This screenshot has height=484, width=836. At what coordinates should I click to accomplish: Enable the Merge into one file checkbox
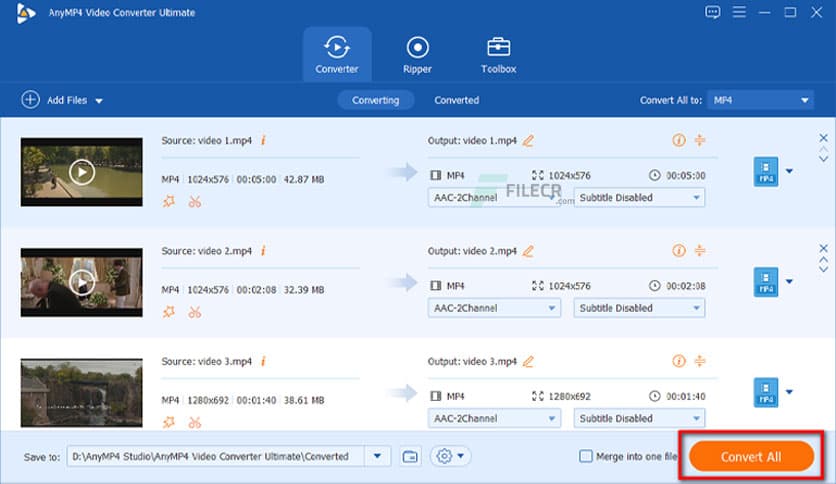click(x=586, y=457)
